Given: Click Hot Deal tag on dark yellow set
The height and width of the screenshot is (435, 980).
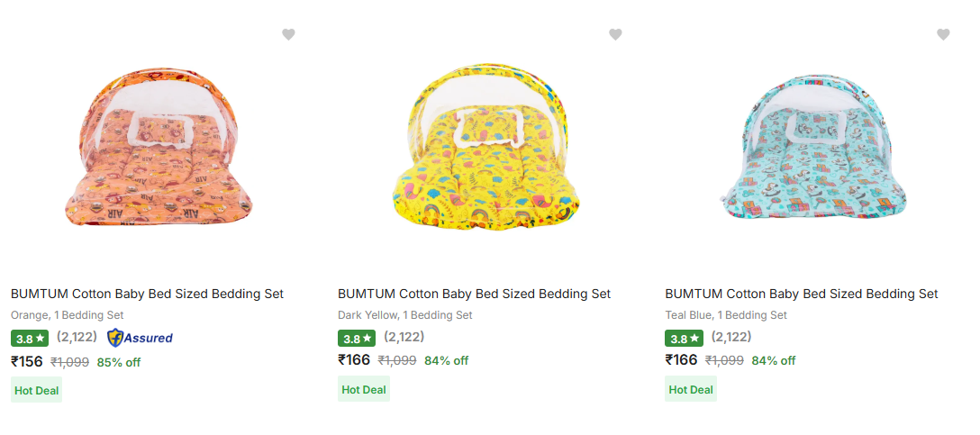Looking at the screenshot, I should 364,390.
